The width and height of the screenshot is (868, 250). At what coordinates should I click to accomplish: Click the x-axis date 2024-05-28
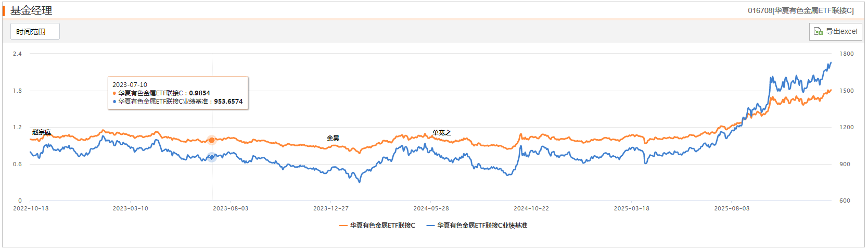(431, 208)
